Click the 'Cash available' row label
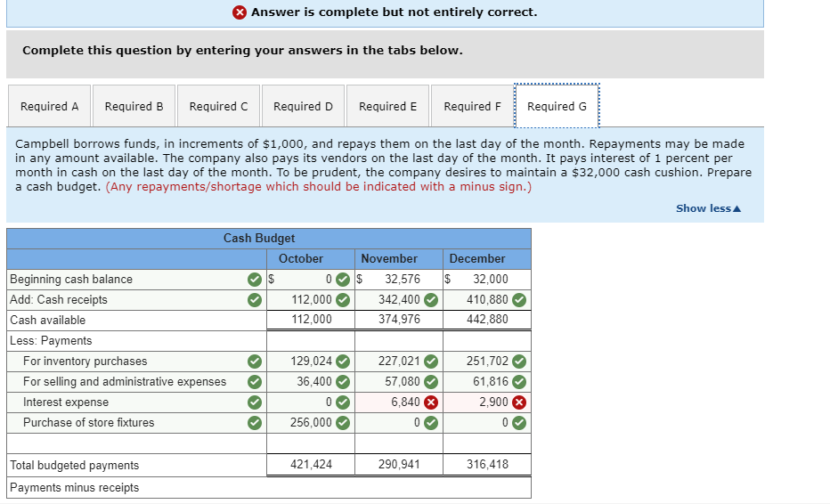 point(47,321)
